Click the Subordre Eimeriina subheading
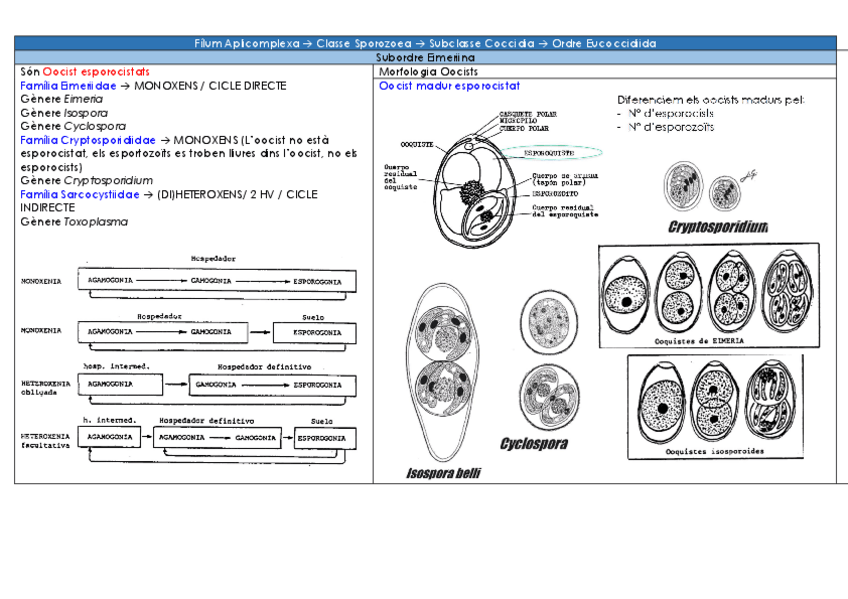 (425, 58)
